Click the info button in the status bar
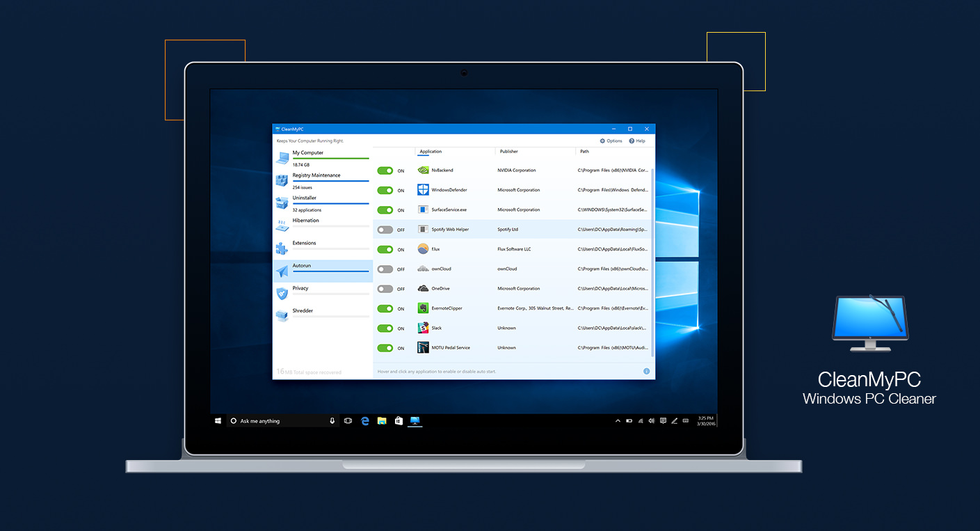Viewport: 980px width, 531px height. tap(646, 372)
